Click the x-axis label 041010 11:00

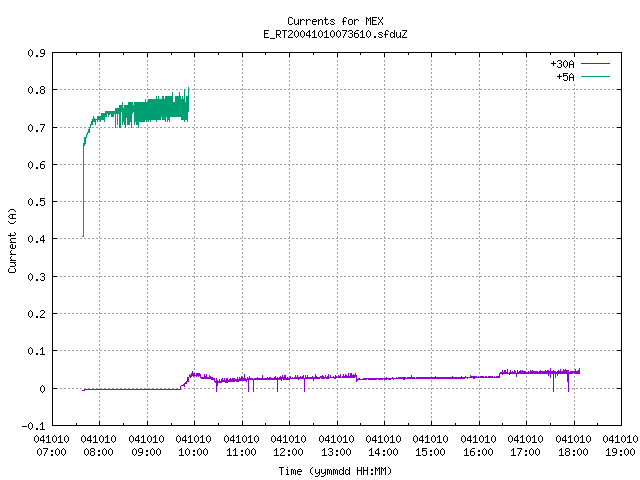tap(241, 445)
